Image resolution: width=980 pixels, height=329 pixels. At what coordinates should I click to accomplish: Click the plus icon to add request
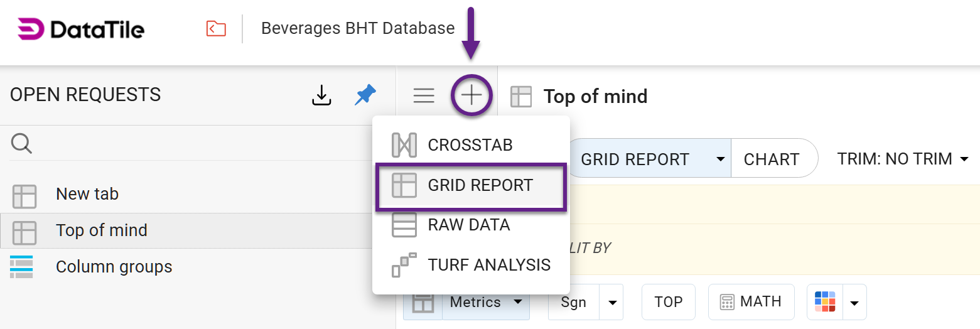point(471,95)
